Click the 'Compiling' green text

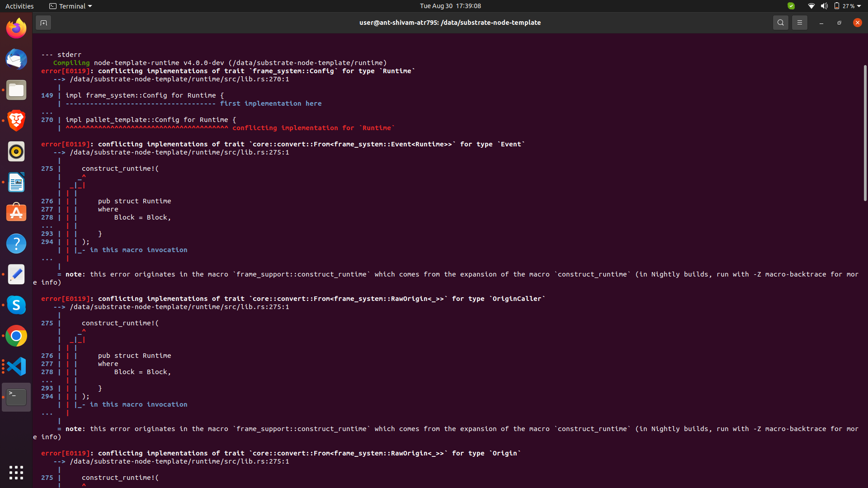click(x=71, y=63)
